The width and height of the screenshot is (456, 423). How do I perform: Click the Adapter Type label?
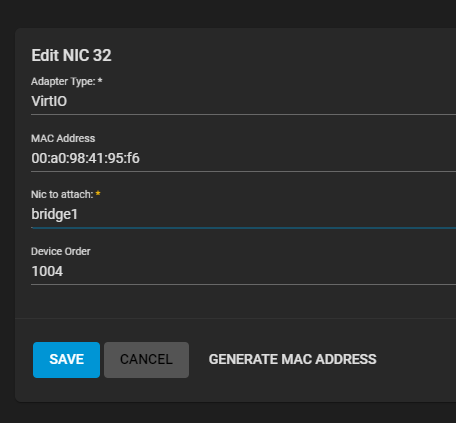click(x=63, y=82)
